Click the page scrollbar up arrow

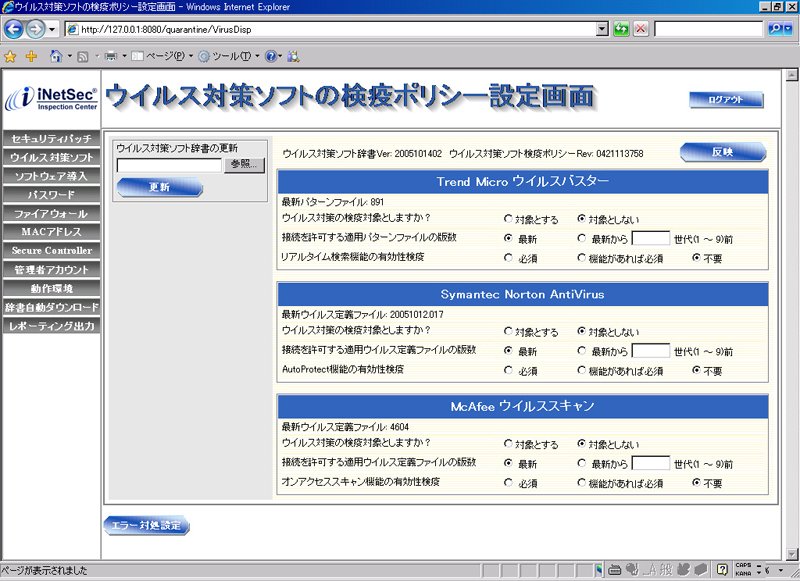[x=791, y=76]
